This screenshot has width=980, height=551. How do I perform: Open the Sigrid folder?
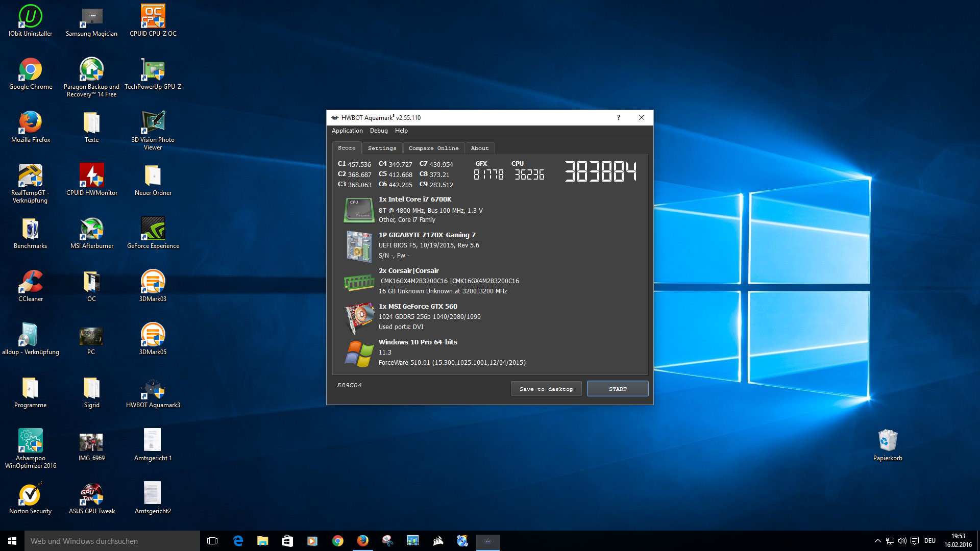pyautogui.click(x=92, y=392)
